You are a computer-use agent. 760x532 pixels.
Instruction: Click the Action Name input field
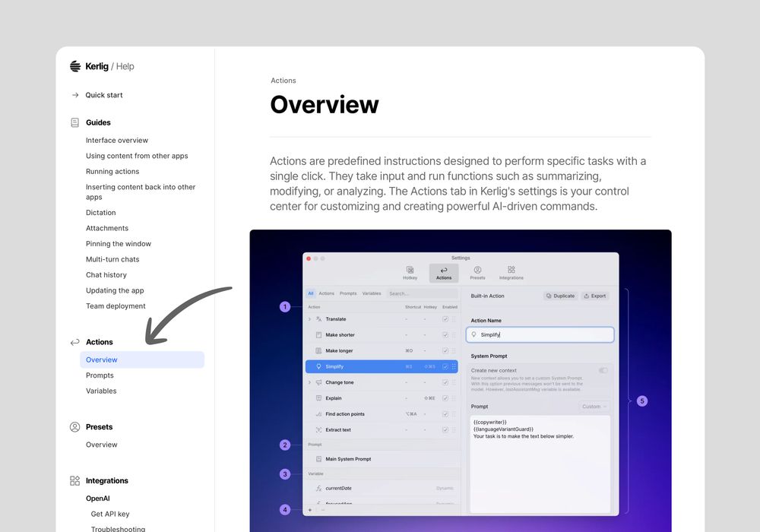(540, 335)
